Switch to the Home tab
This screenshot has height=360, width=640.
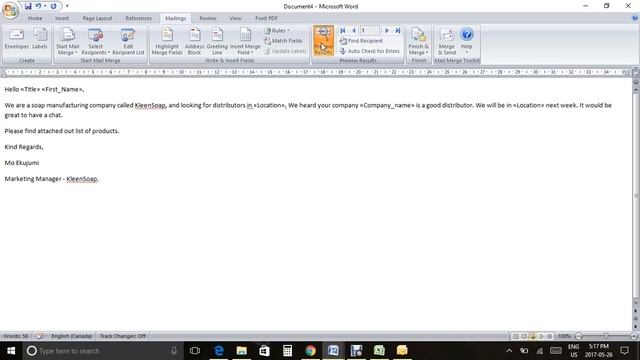(35, 18)
